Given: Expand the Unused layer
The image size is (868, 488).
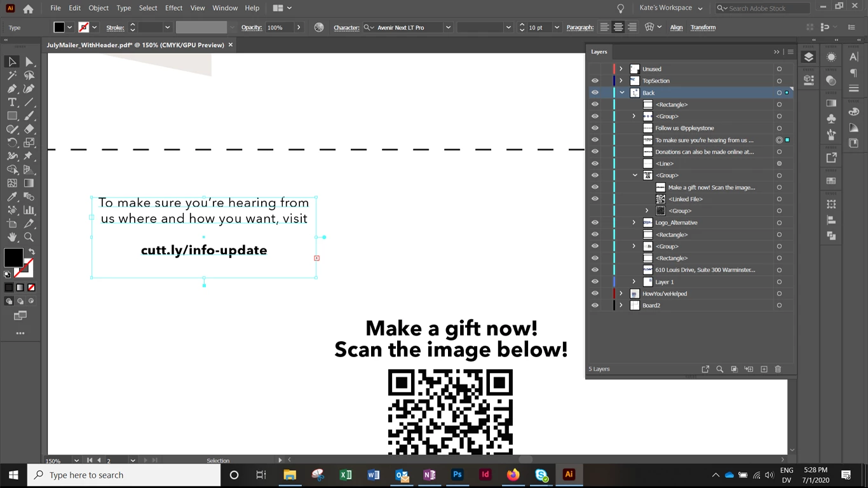Looking at the screenshot, I should click(x=621, y=69).
